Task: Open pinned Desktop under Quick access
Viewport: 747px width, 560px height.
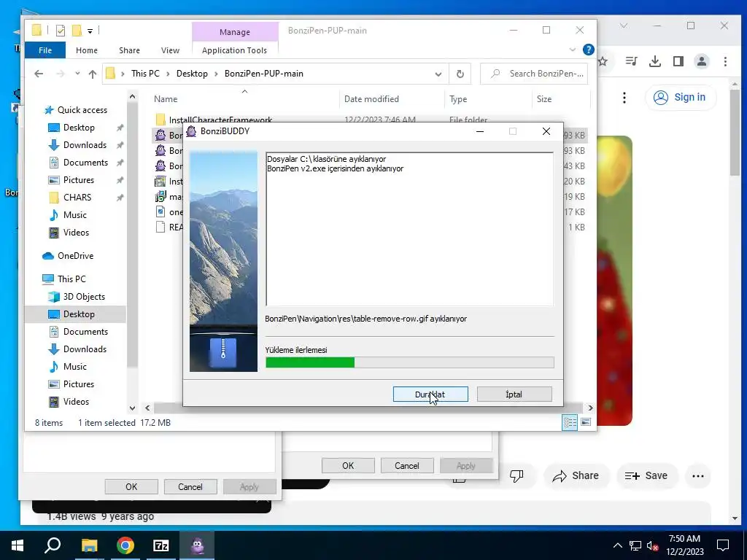Action: click(x=79, y=128)
